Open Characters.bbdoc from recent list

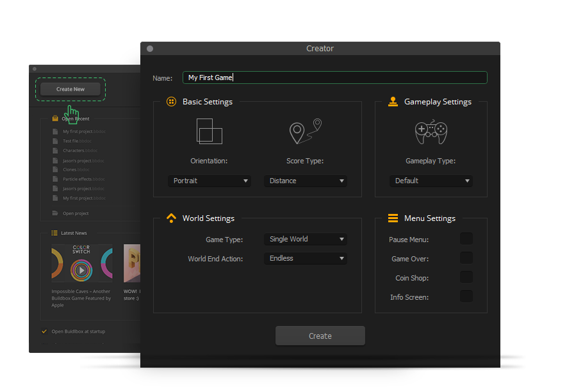80,151
